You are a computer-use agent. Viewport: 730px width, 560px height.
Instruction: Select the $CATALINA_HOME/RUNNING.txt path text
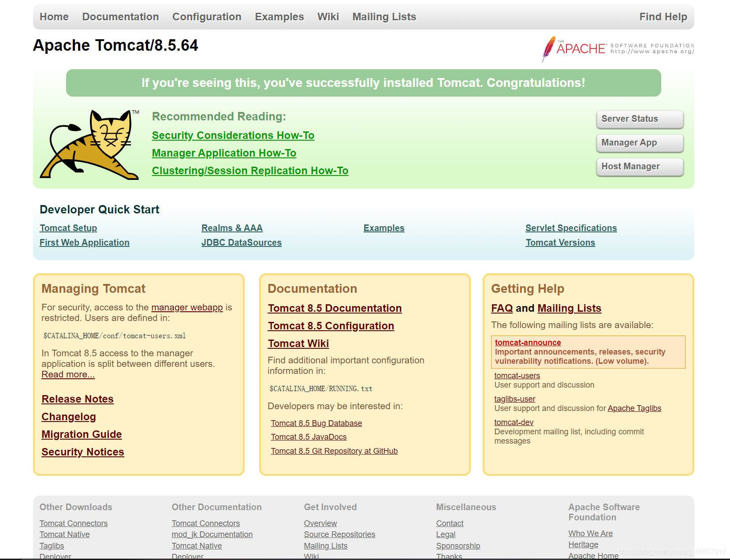pyautogui.click(x=321, y=389)
